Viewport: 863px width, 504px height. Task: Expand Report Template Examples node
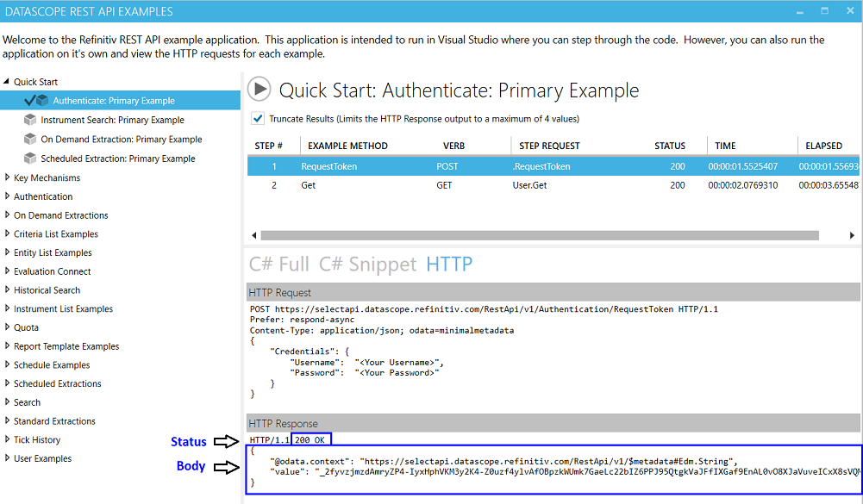7,345
